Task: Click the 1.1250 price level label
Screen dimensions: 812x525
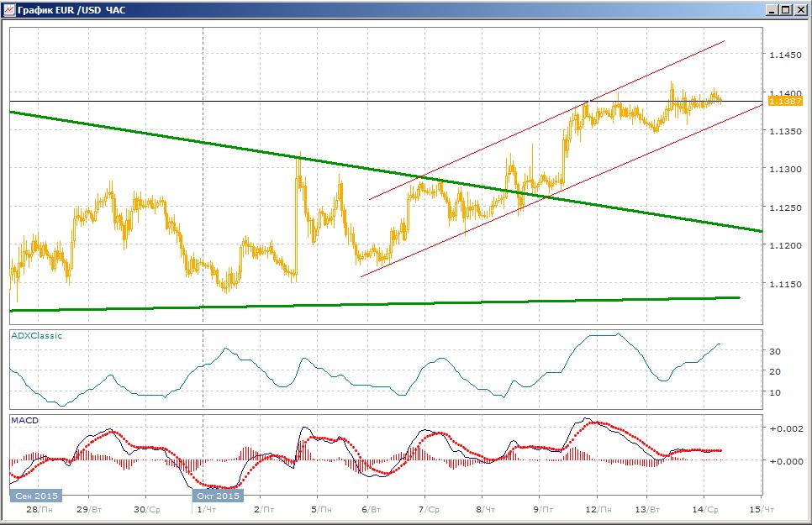Action: tap(785, 207)
